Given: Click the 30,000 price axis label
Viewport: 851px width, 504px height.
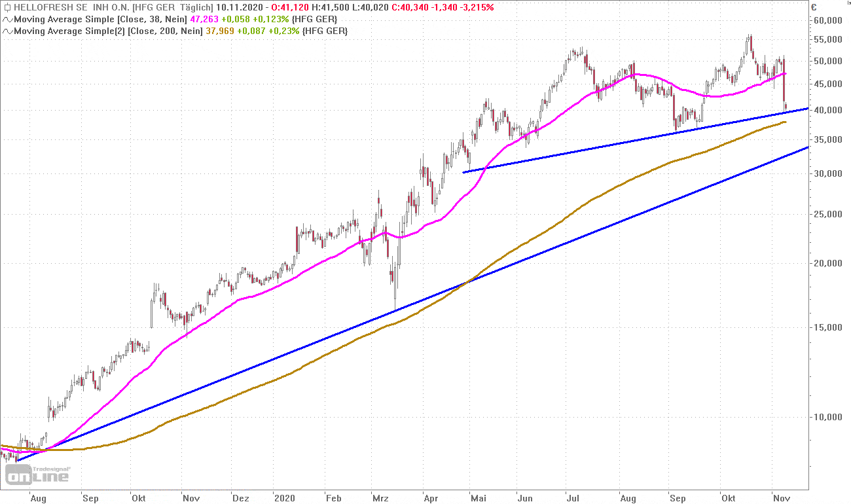Looking at the screenshot, I should 829,174.
